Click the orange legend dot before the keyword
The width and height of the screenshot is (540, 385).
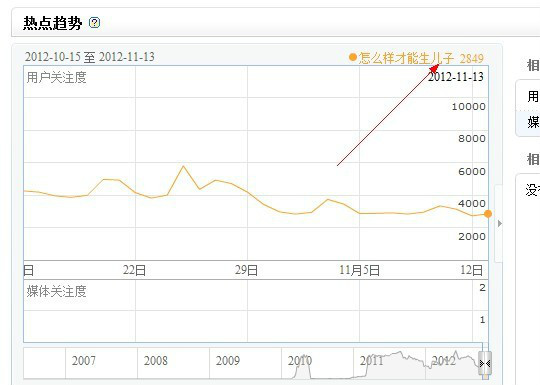tap(353, 57)
